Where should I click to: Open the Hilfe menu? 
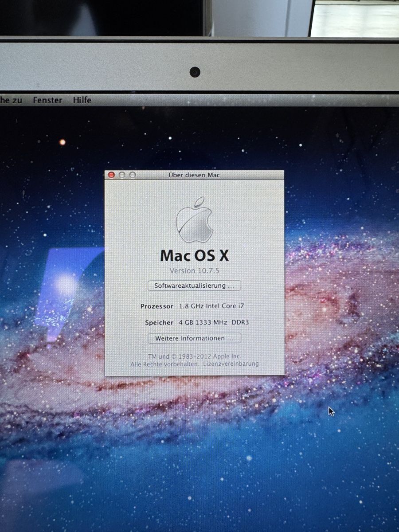(82, 100)
